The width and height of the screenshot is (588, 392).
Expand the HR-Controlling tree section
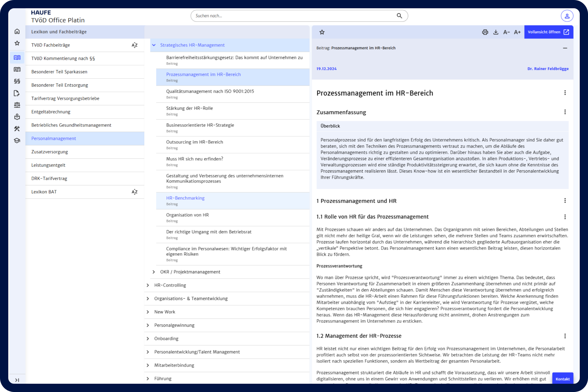point(148,285)
